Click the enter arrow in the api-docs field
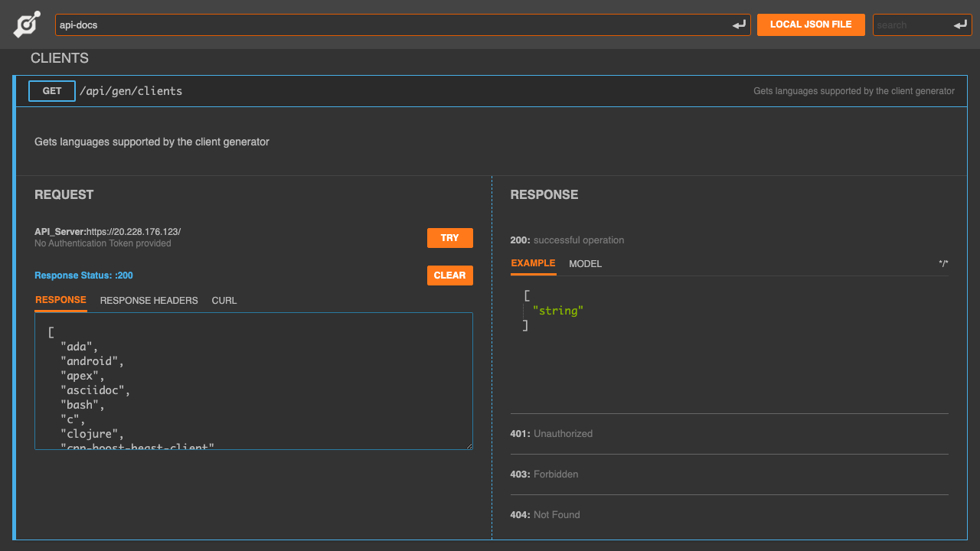Viewport: 980px width, 551px height. (739, 25)
